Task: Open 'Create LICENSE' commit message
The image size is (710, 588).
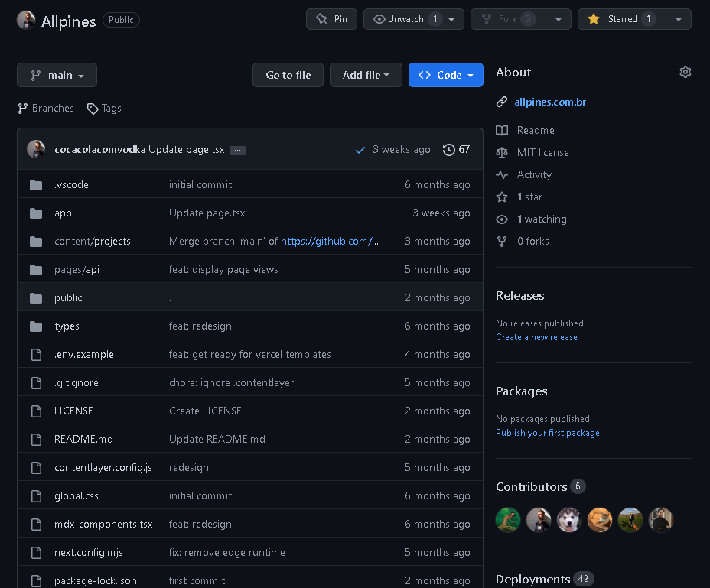Action: pos(205,411)
